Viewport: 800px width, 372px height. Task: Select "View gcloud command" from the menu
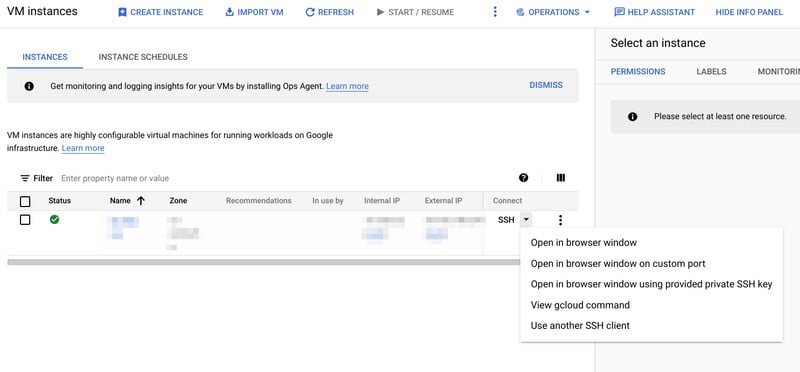pyautogui.click(x=580, y=305)
